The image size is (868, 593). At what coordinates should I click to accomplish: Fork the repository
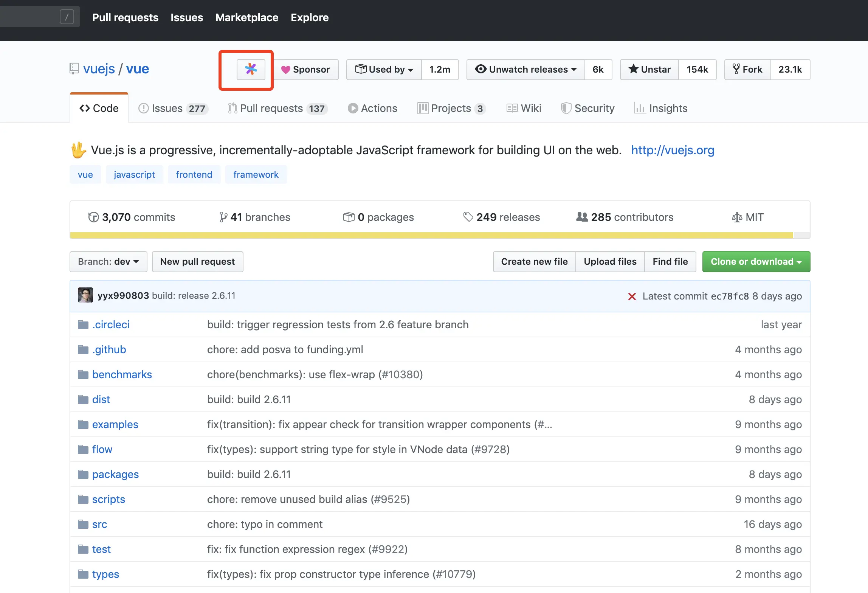[748, 70]
